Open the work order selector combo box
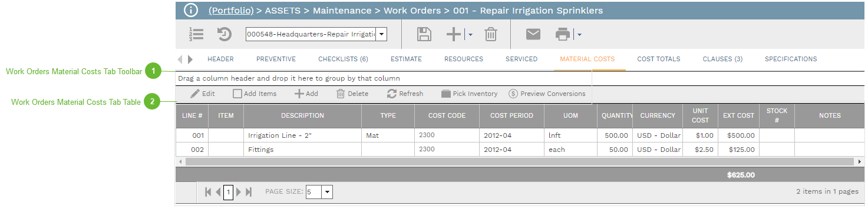 pos(316,35)
